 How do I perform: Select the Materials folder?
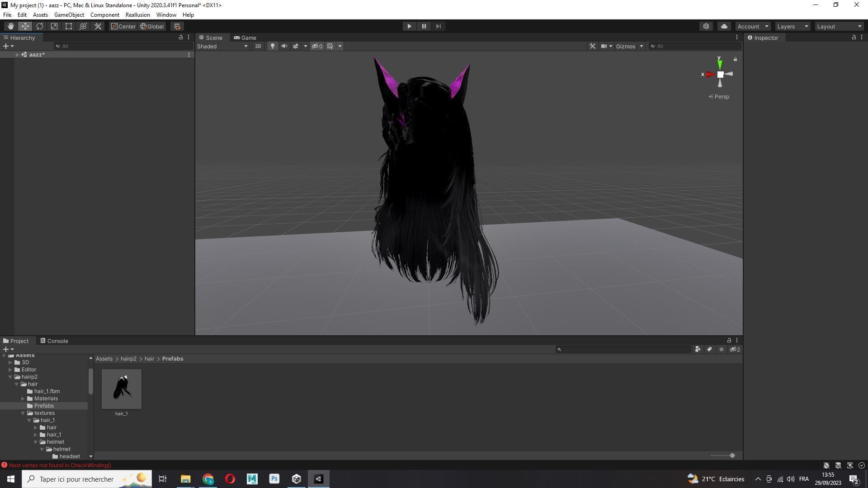[46, 399]
